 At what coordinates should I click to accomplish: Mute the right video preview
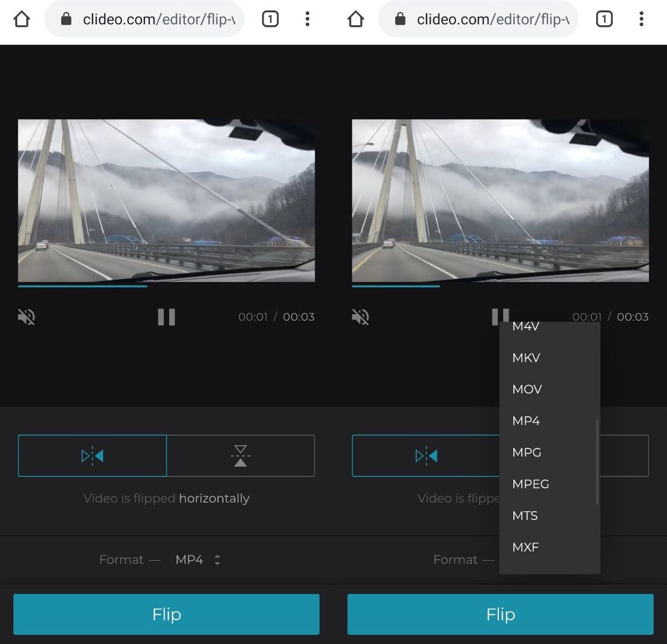coord(360,317)
